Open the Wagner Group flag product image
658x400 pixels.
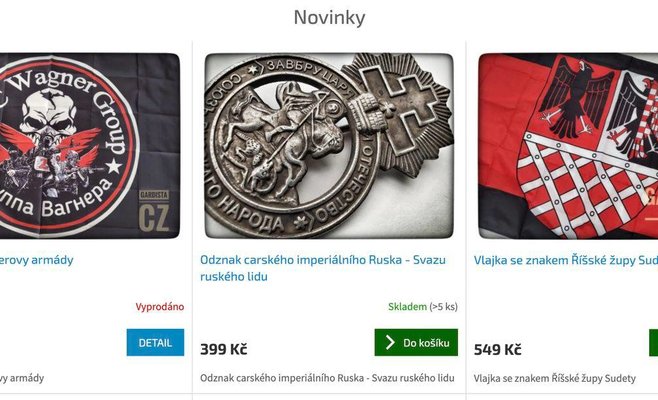pyautogui.click(x=89, y=146)
